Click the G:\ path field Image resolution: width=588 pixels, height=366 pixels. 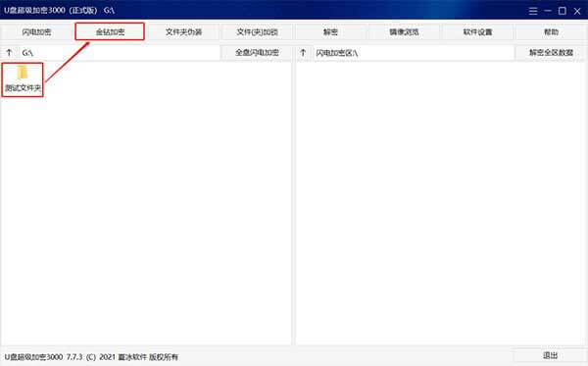[120, 53]
